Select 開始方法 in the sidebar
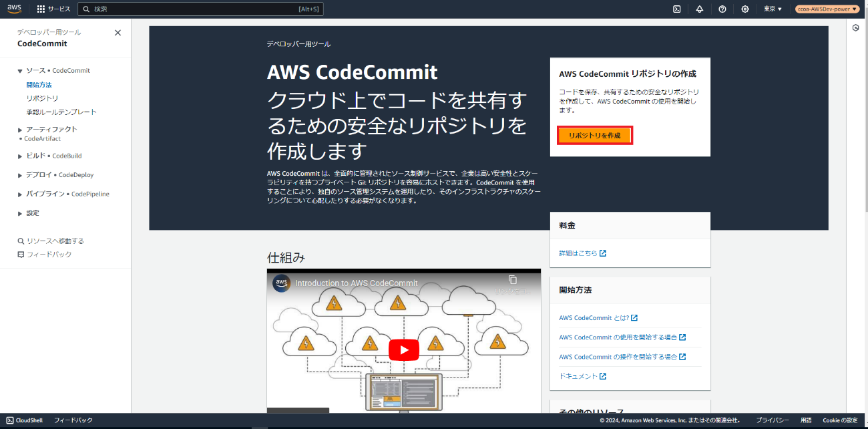Image resolution: width=868 pixels, height=429 pixels. (x=39, y=85)
